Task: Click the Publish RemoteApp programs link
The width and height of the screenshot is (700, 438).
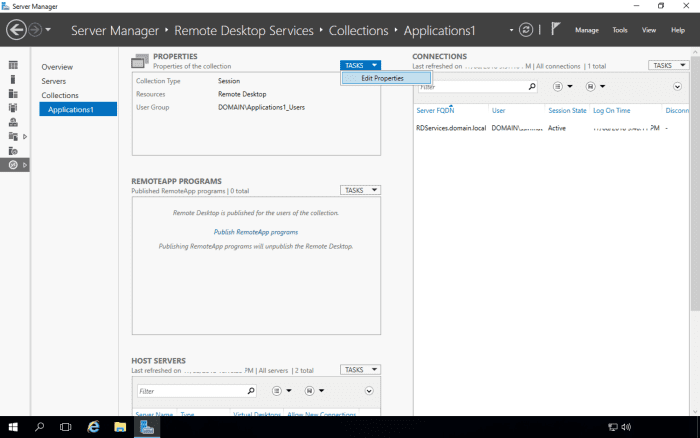Action: point(256,232)
